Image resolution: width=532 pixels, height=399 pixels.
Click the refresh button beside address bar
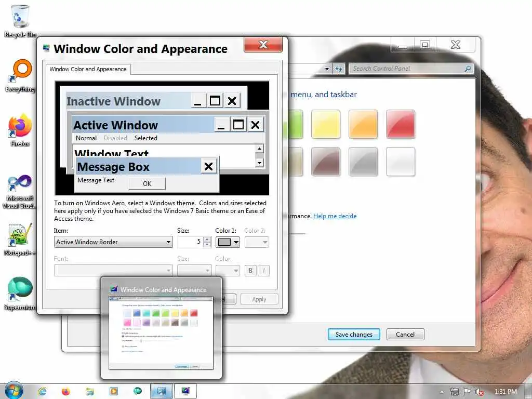tap(339, 69)
